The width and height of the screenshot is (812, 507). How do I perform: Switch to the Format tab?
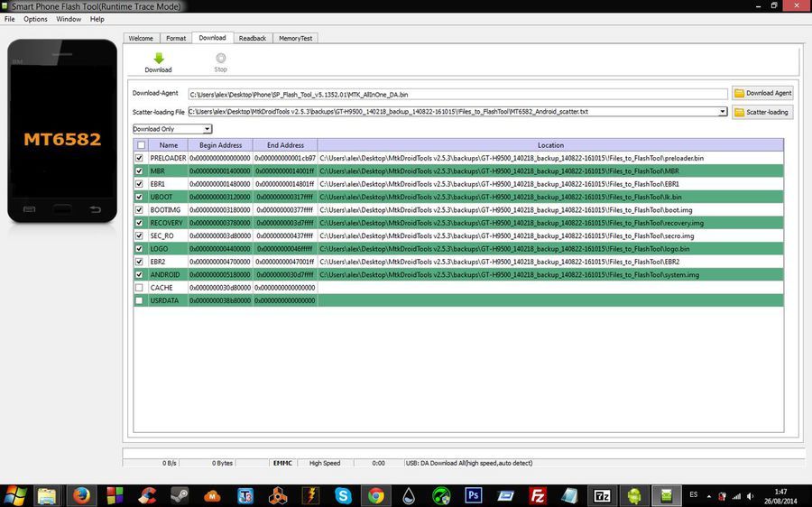point(176,38)
